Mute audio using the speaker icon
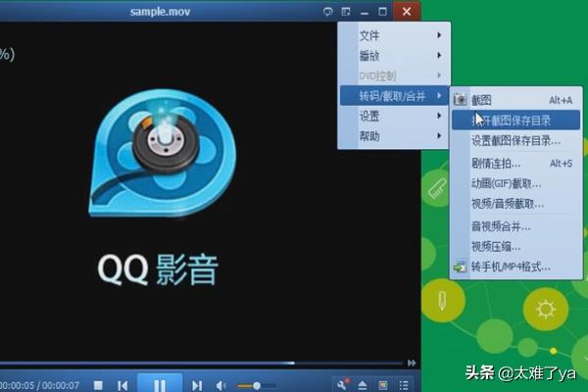 point(221,386)
